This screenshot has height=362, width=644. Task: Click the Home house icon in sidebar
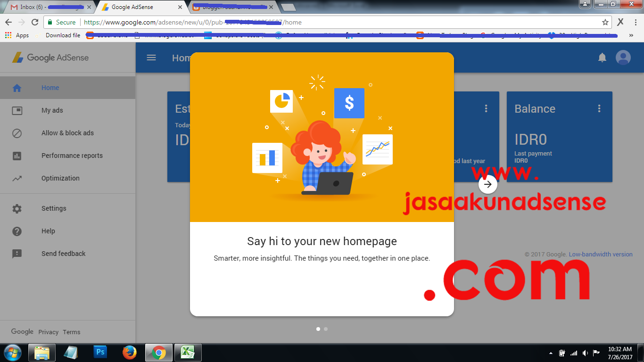(17, 88)
